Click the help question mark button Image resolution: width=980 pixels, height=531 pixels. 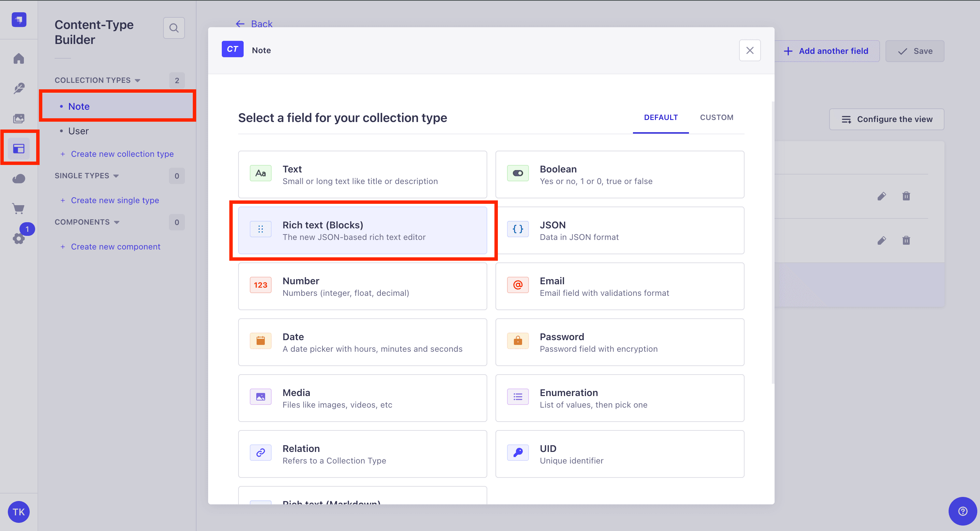[x=963, y=511]
